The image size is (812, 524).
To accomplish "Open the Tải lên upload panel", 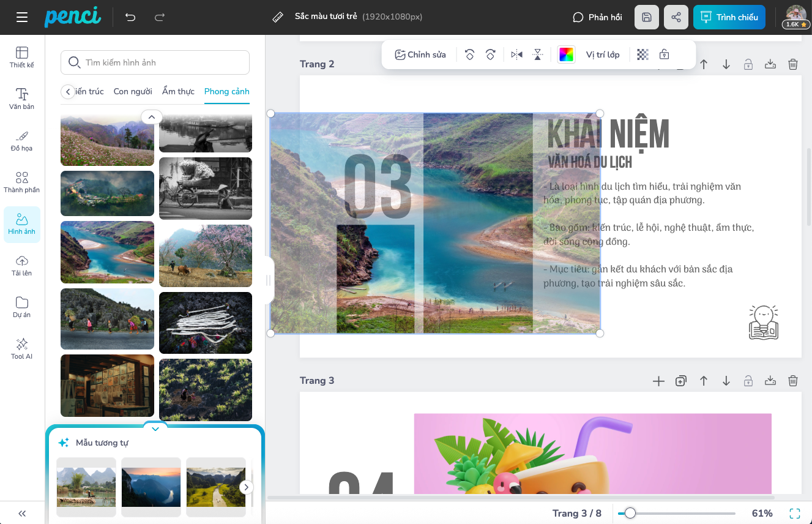I will (21, 265).
